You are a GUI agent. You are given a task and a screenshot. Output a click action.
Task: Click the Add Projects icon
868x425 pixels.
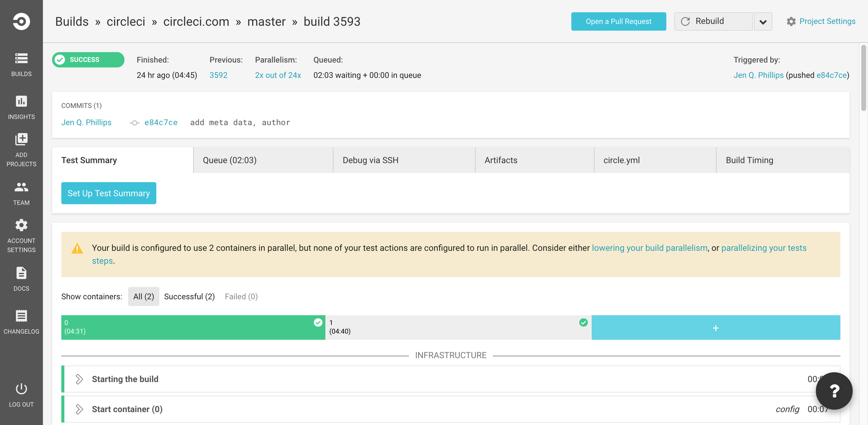21,139
